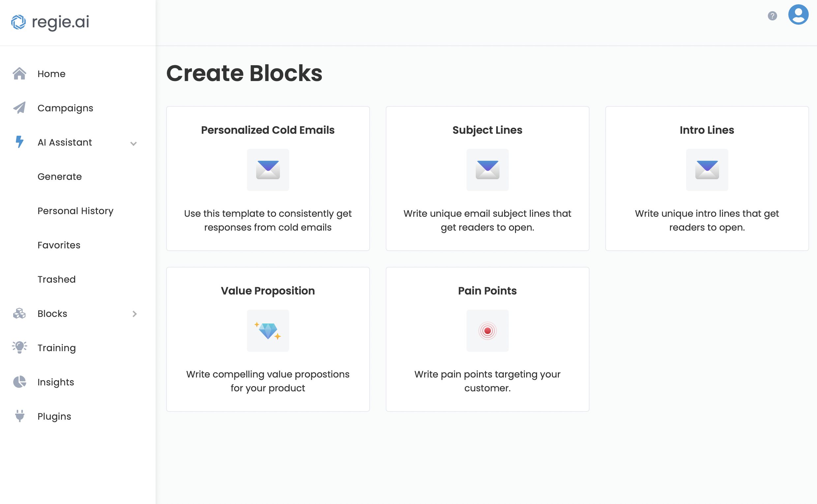817x504 pixels.
Task: Collapse the AI Assistant chevron
Action: 134,143
